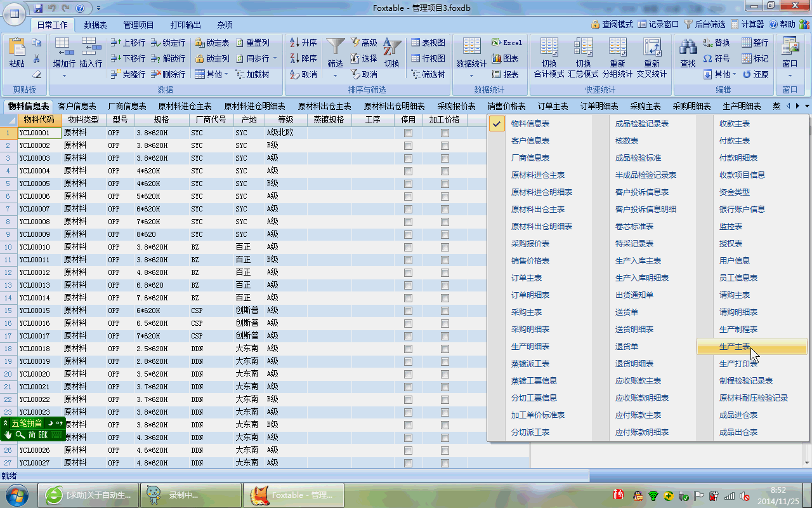Click 后台筛选 button
This screenshot has height=508, width=812.
(x=704, y=24)
